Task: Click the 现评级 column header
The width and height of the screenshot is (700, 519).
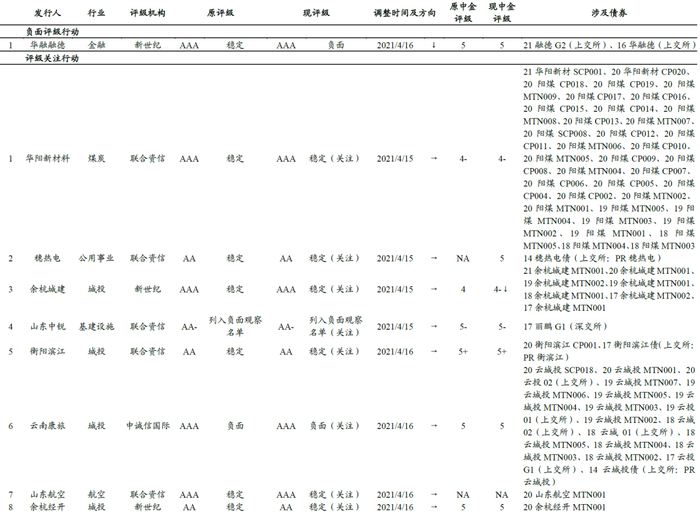Action: pos(316,13)
